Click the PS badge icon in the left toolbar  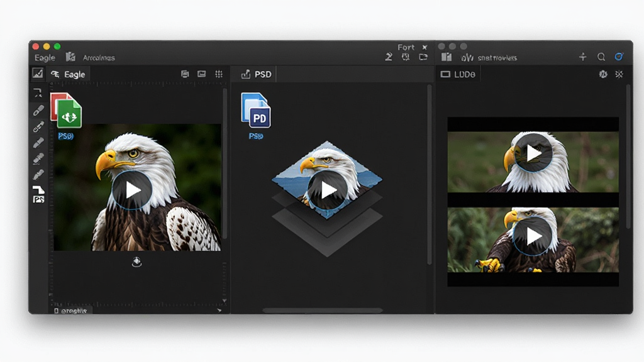click(x=38, y=199)
